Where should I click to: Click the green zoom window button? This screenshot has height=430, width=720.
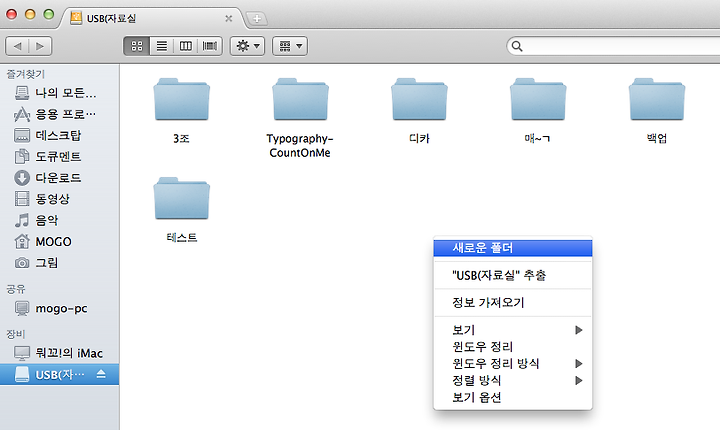point(48,14)
